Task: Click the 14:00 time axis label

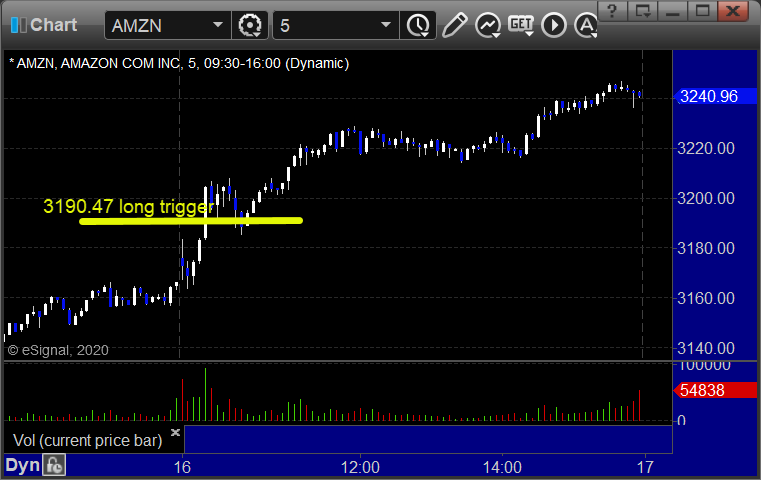Action: 502,467
